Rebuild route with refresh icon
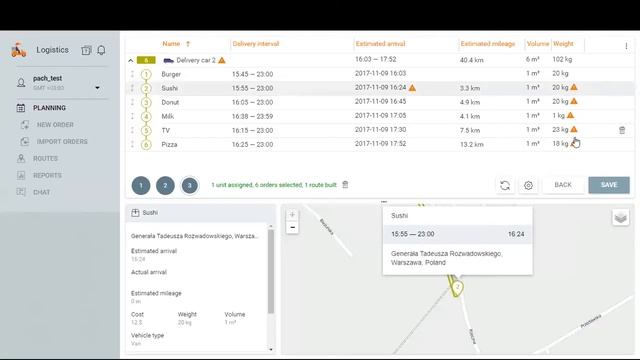Image resolution: width=640 pixels, height=360 pixels. tap(505, 185)
